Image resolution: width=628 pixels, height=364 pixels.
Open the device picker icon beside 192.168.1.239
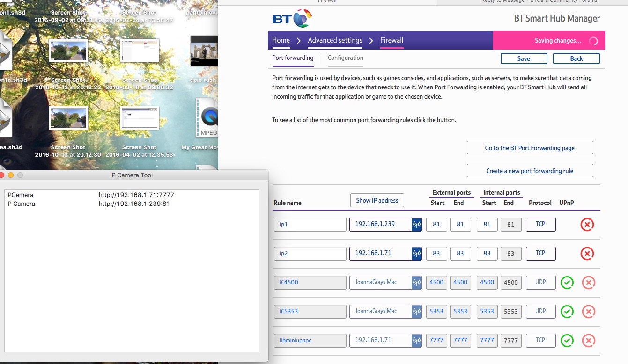point(416,224)
